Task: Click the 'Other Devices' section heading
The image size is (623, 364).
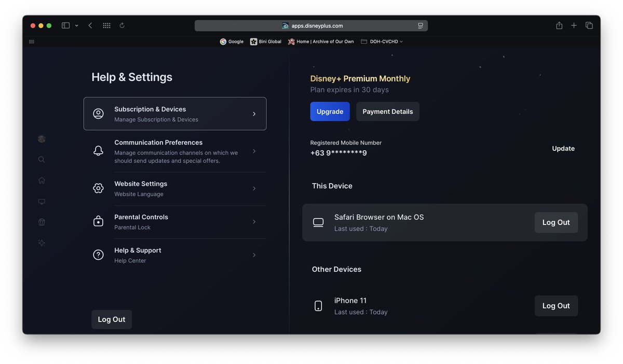Action: point(336,269)
